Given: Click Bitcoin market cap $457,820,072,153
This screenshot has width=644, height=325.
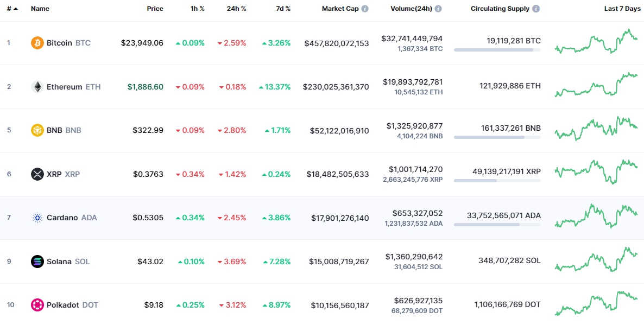Looking at the screenshot, I should [x=336, y=43].
